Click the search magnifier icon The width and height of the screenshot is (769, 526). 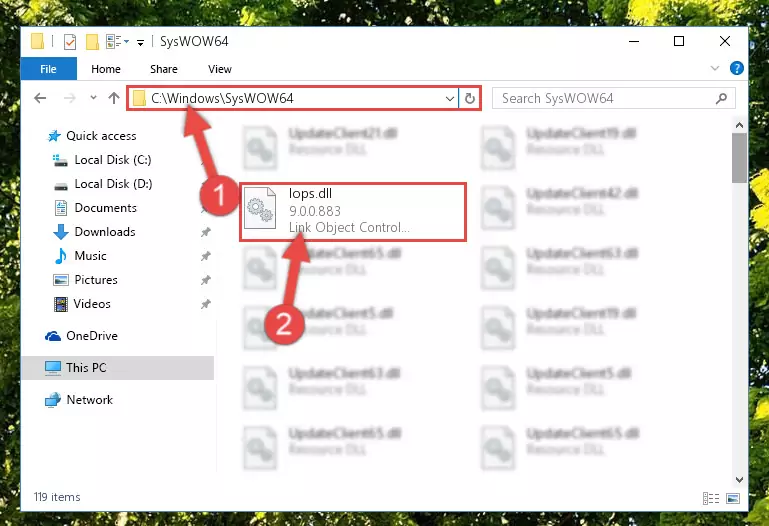(x=721, y=99)
